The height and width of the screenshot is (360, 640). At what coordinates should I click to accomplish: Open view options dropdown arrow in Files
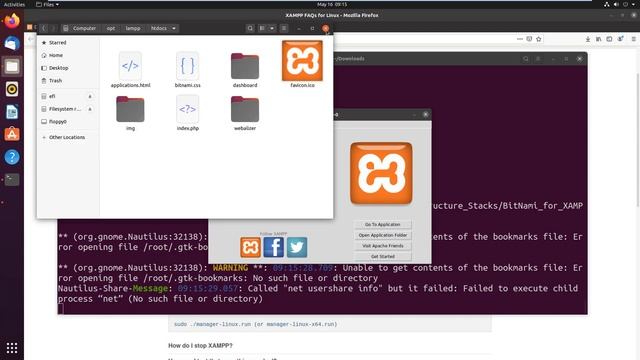pos(272,28)
